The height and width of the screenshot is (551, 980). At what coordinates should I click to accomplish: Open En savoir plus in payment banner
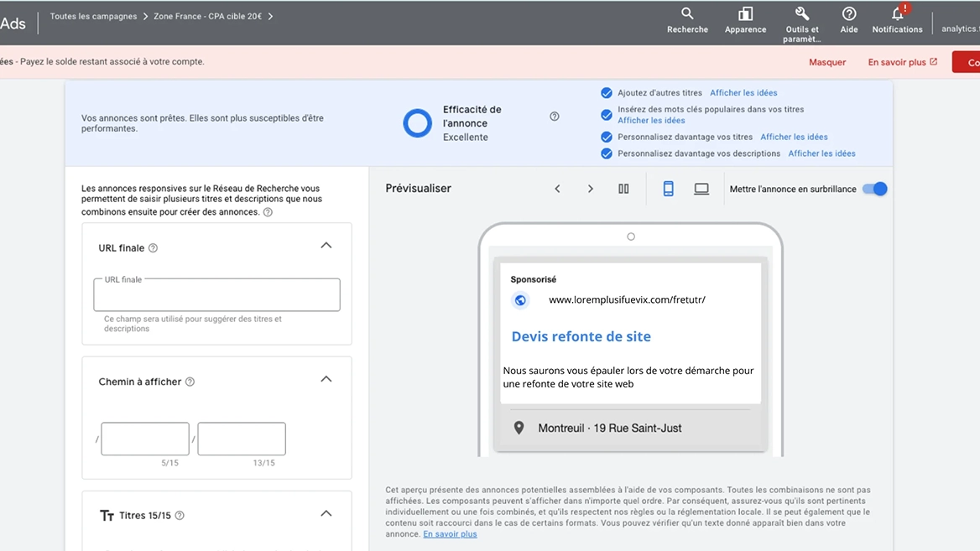click(x=897, y=62)
